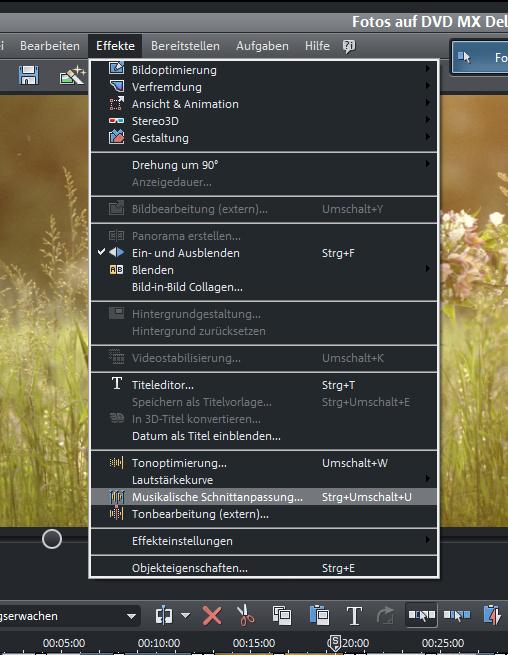Click timeline ruler at 00:15:00

point(254,643)
